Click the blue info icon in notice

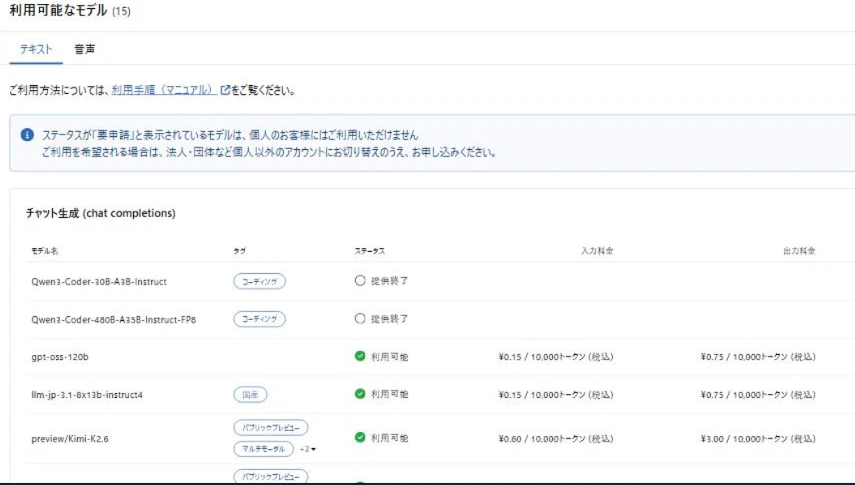(x=27, y=135)
